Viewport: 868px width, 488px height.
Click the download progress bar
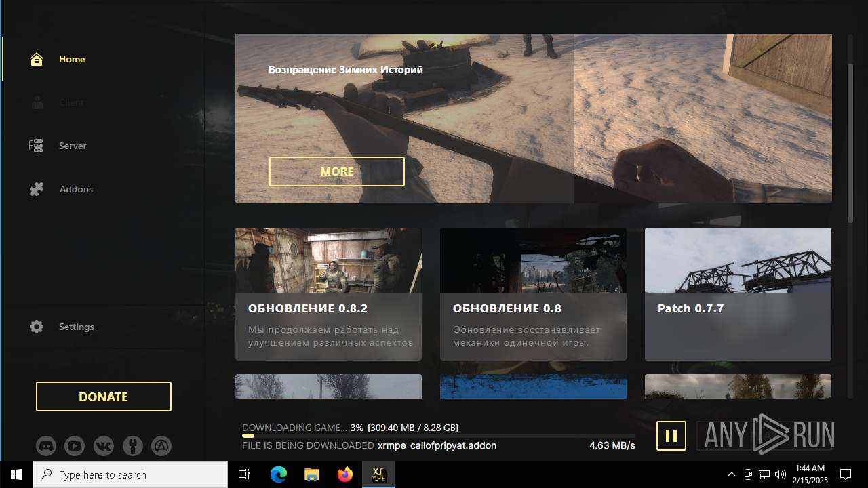tap(438, 436)
